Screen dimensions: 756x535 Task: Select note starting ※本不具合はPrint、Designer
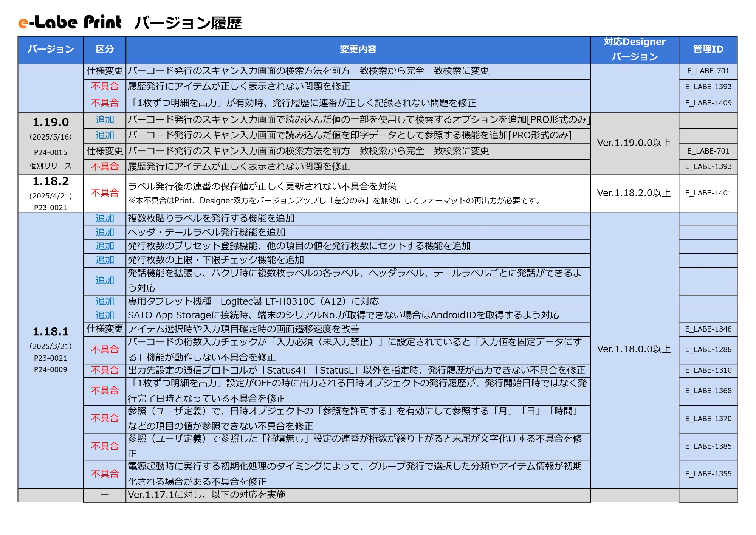pyautogui.click(x=335, y=201)
